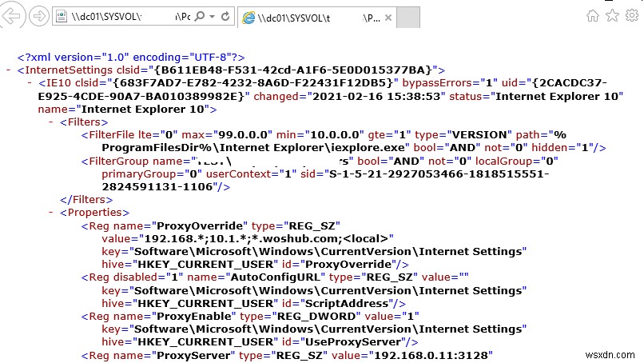Screen dimensions: 644x363
Task: Click the Internet Explorer logo on the tab
Action: (248, 18)
